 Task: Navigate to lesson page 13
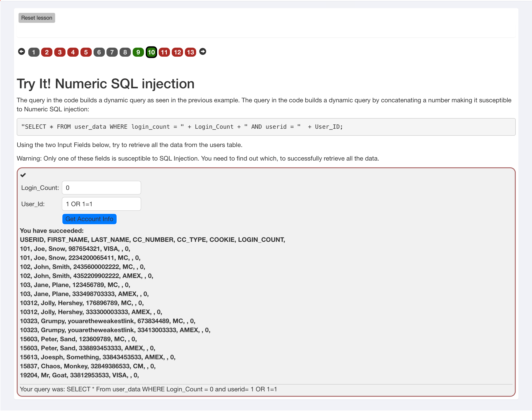tap(191, 52)
